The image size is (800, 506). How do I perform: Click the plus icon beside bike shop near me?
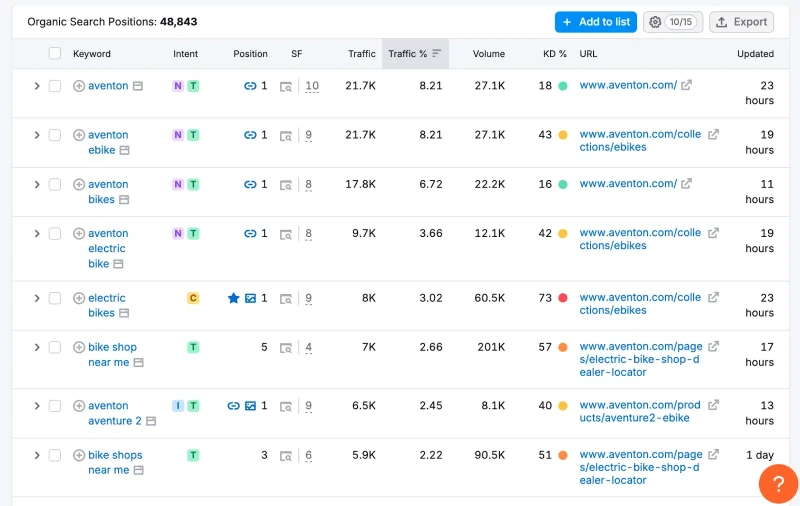79,347
